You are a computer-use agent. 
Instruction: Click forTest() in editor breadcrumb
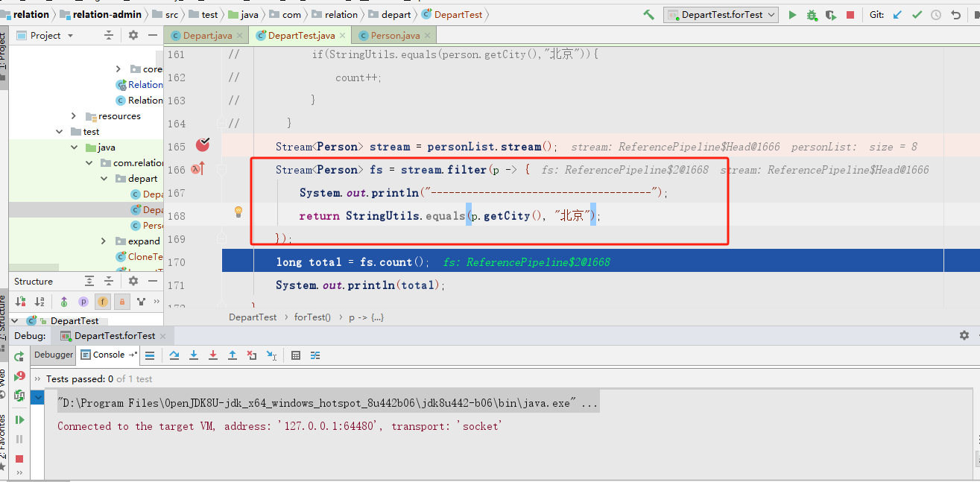tap(312, 317)
